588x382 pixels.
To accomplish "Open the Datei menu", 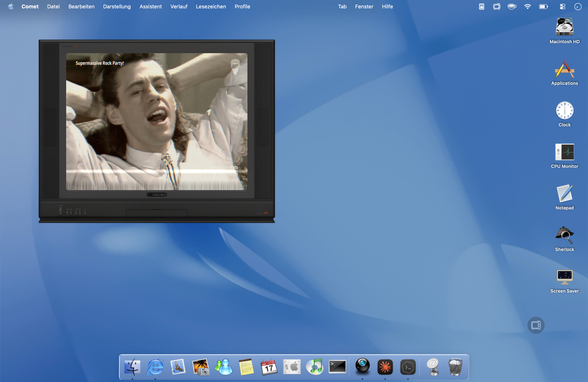I will 53,6.
